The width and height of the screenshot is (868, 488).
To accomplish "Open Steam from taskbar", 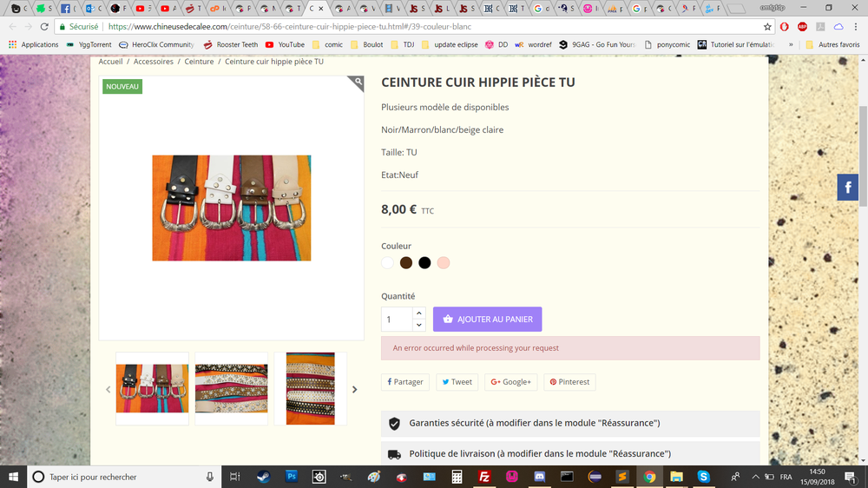I will click(x=264, y=477).
